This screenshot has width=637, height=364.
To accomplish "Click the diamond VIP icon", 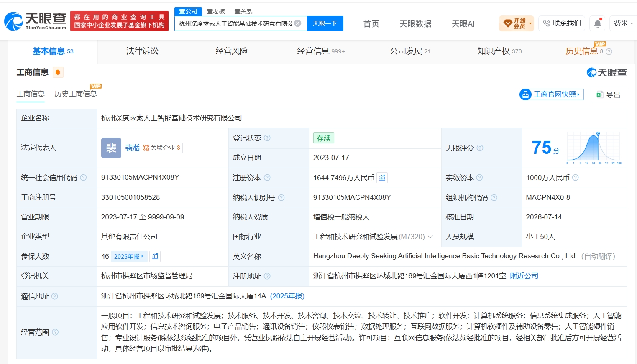I will pyautogui.click(x=507, y=23).
